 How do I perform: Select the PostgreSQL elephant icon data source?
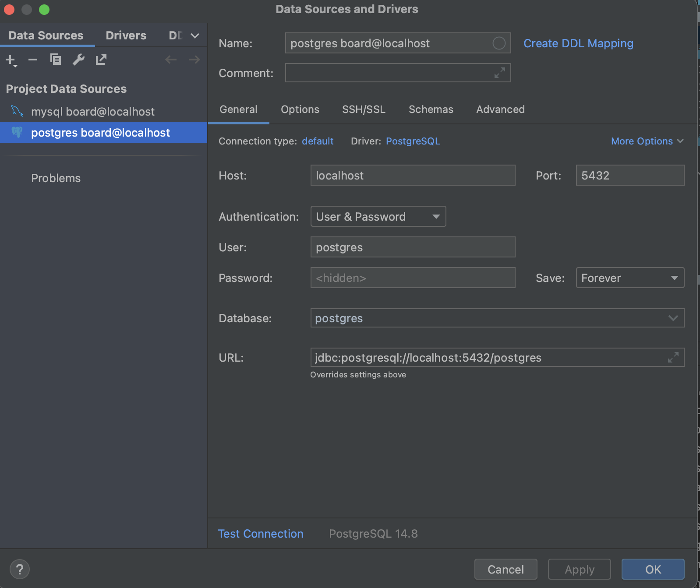tap(17, 132)
